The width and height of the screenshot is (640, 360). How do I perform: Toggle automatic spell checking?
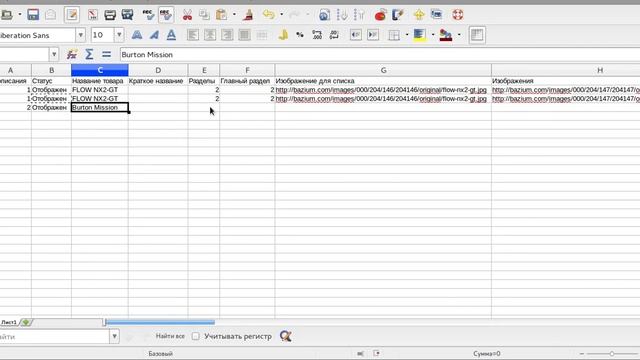coord(166,15)
